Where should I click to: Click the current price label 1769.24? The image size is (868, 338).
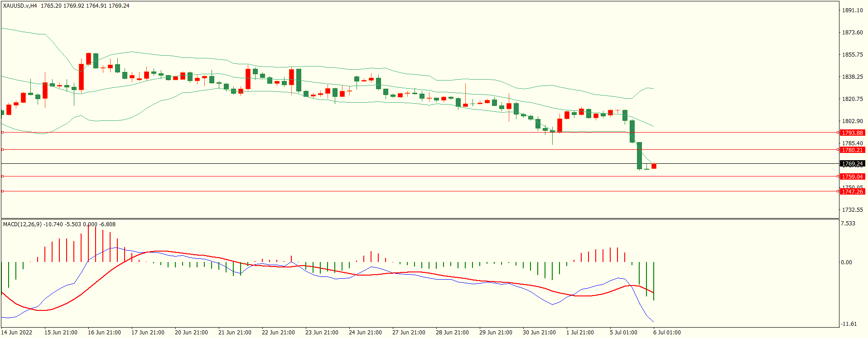853,163
